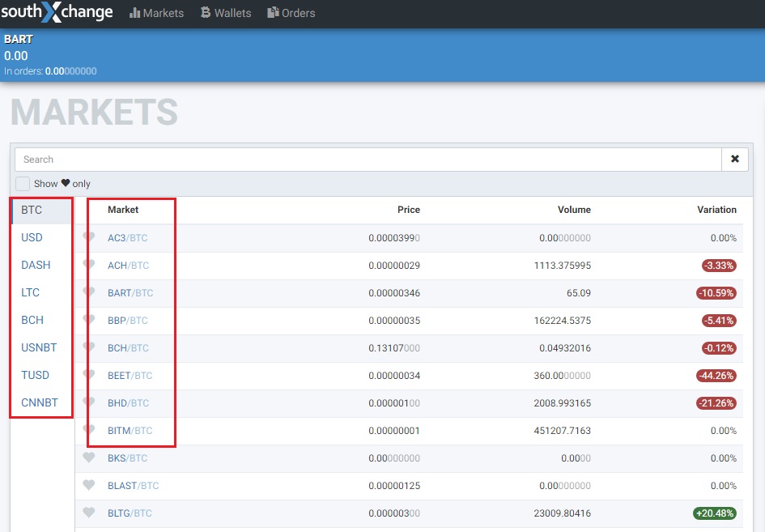Screen dimensions: 765x532
Task: Select the LTC markets tab
Action: coord(30,293)
